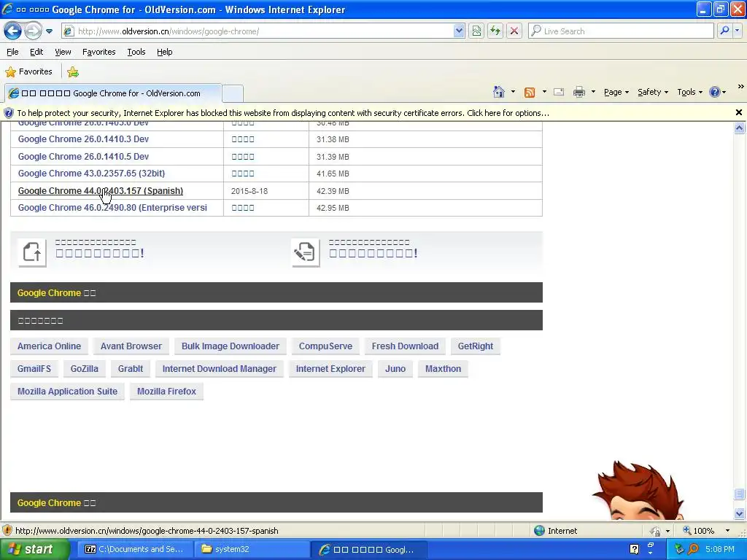This screenshot has height=560, width=747.
Task: Click the scrollbar down arrow
Action: coord(739,513)
